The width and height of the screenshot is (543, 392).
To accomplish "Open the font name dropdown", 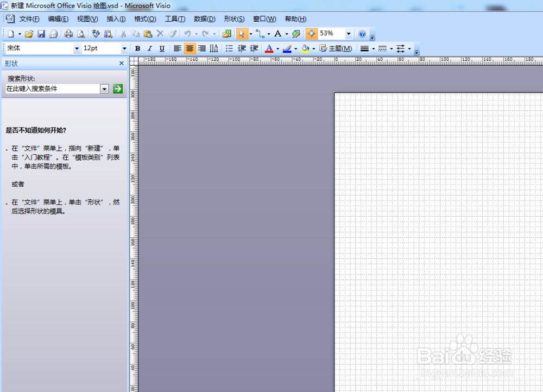I will coord(77,48).
